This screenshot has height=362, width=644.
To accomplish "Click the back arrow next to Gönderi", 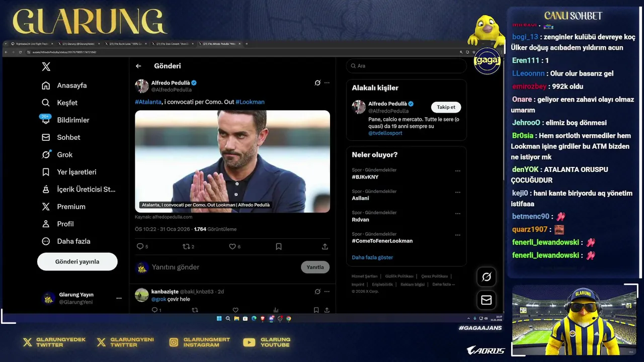I will 138,66.
